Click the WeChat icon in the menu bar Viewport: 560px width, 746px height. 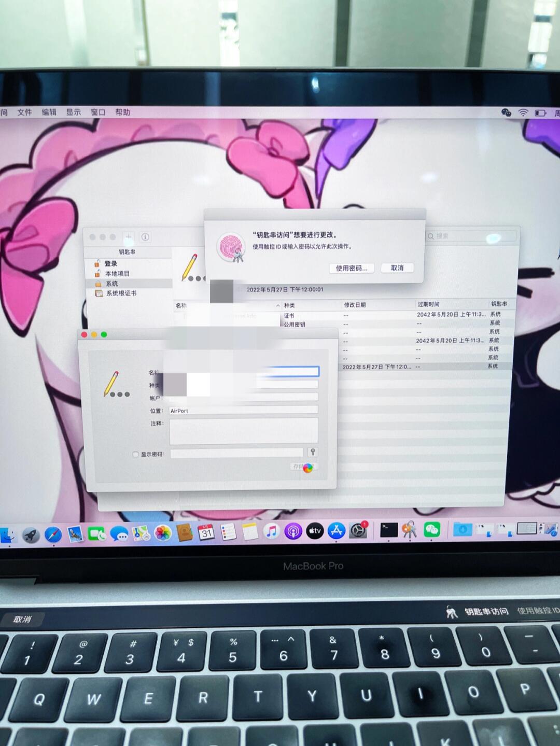pos(506,112)
